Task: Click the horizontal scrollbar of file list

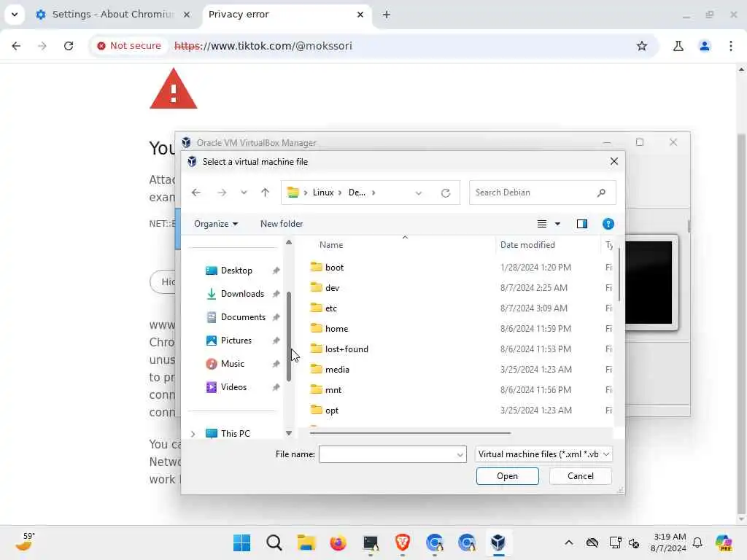Action: [410, 433]
